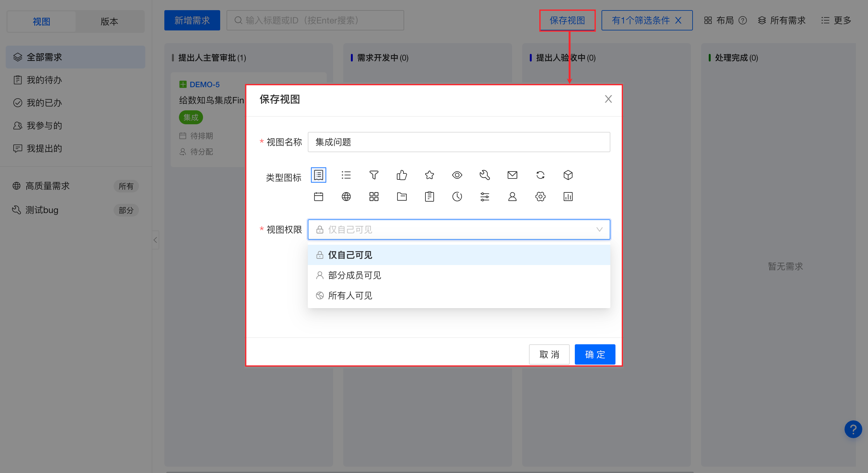Viewport: 868px width, 473px height.
Task: Click the 视图名称 input field
Action: click(x=459, y=142)
